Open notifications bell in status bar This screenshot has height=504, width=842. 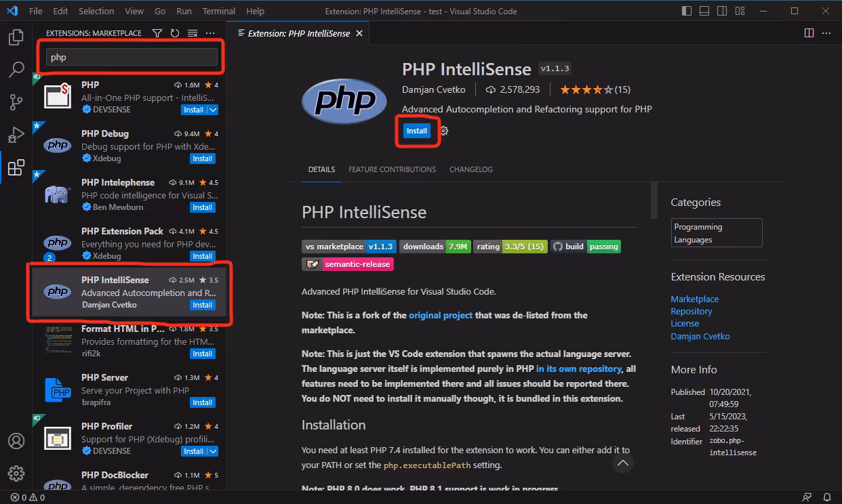827,497
